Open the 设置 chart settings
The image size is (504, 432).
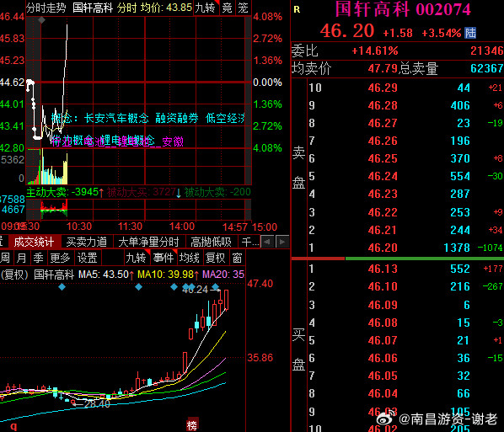pos(88,258)
